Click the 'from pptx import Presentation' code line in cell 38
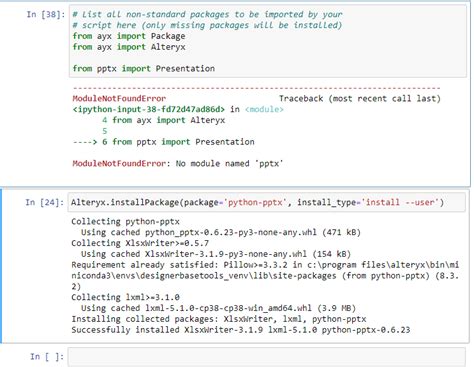This screenshot has width=474, height=367. tap(144, 69)
